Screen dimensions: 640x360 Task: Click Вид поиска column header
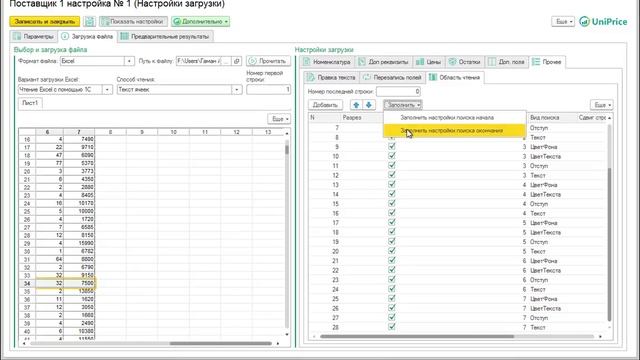click(544, 118)
